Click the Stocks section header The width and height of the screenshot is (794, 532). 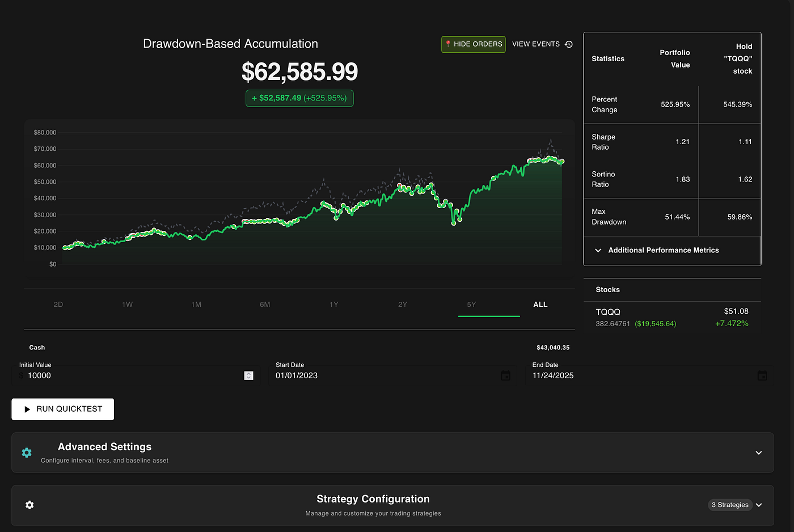coord(607,290)
